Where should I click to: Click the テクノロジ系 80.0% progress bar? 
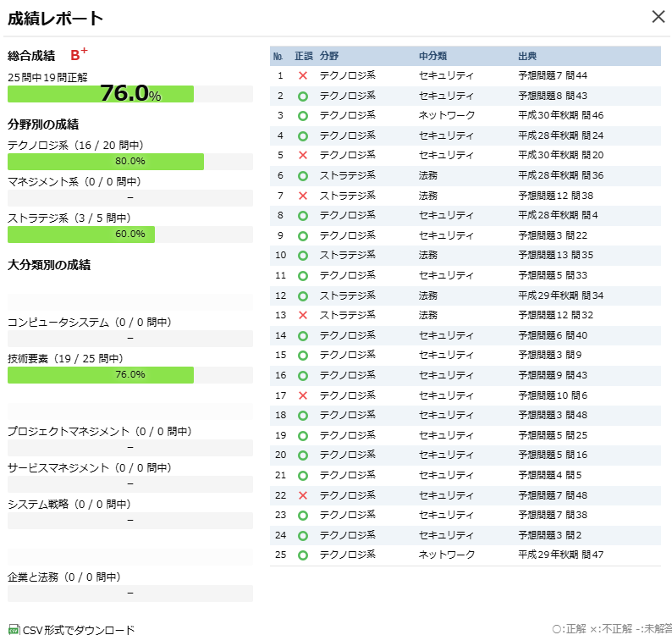pos(130,162)
